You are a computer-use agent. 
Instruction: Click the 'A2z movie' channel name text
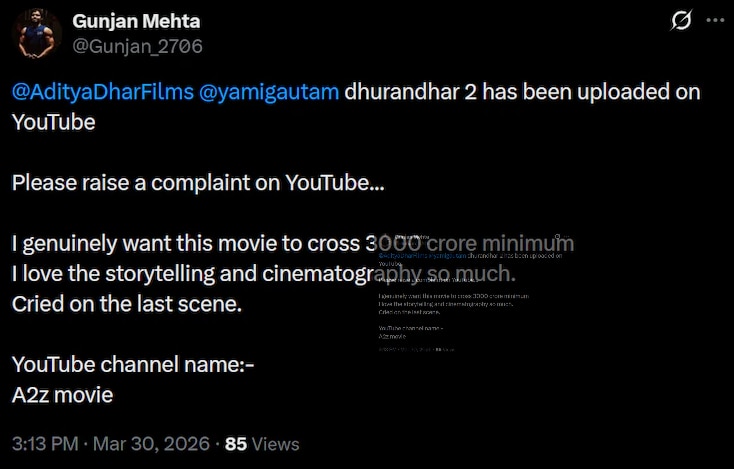62,394
